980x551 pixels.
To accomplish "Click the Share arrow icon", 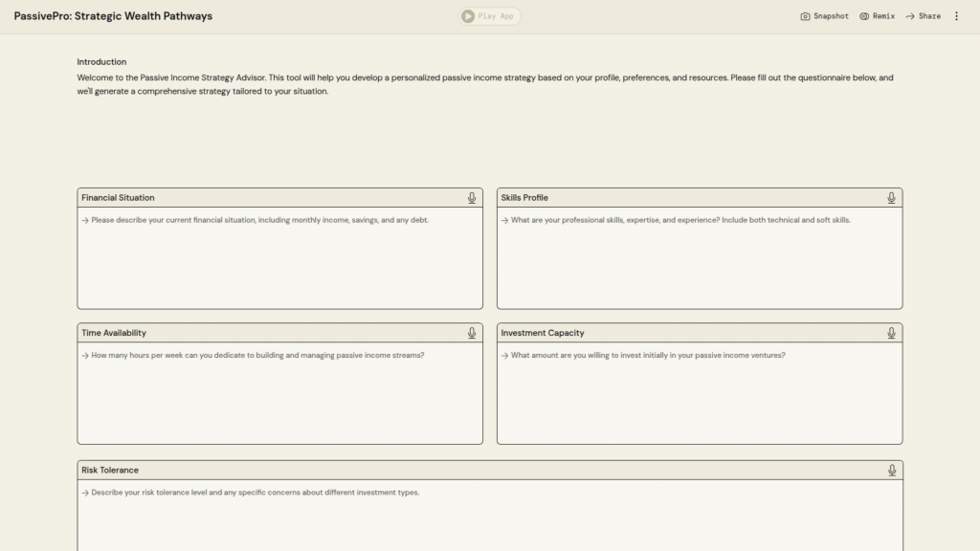I will tap(910, 16).
